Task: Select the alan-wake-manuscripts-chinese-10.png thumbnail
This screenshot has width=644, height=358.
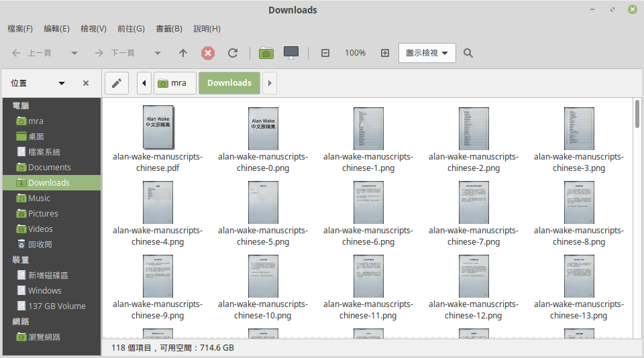Action: click(263, 276)
